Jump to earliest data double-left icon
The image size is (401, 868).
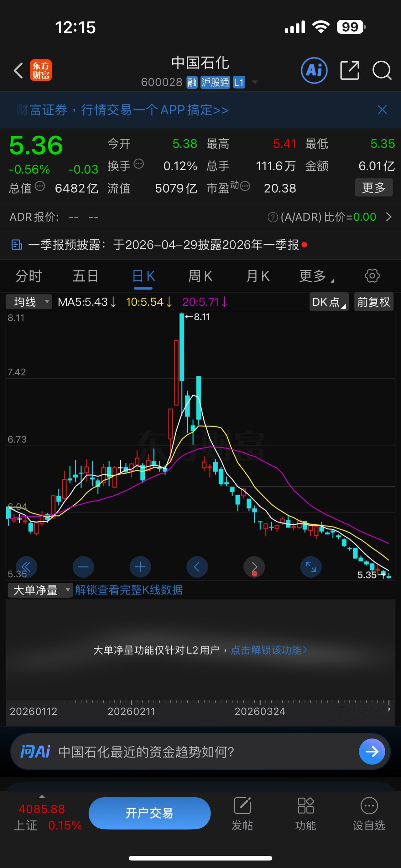pyautogui.click(x=26, y=567)
